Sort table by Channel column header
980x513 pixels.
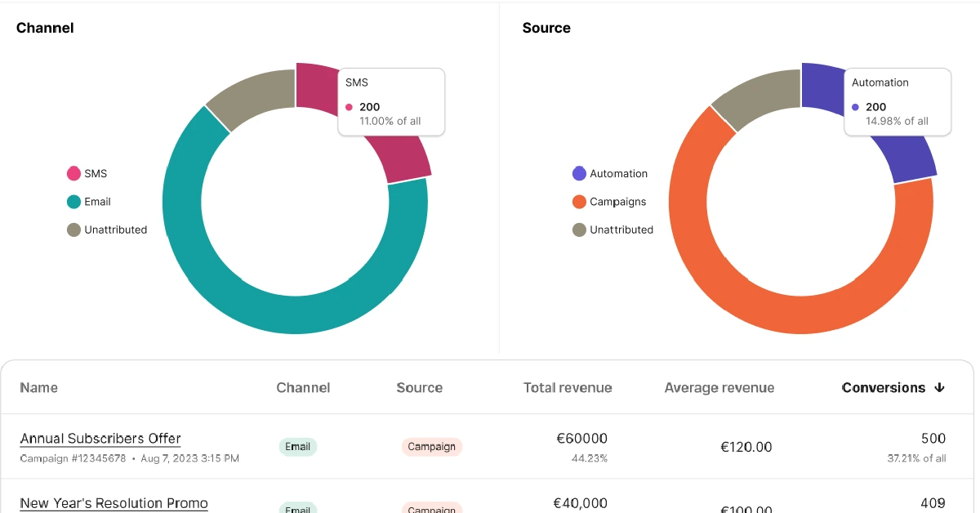click(303, 388)
